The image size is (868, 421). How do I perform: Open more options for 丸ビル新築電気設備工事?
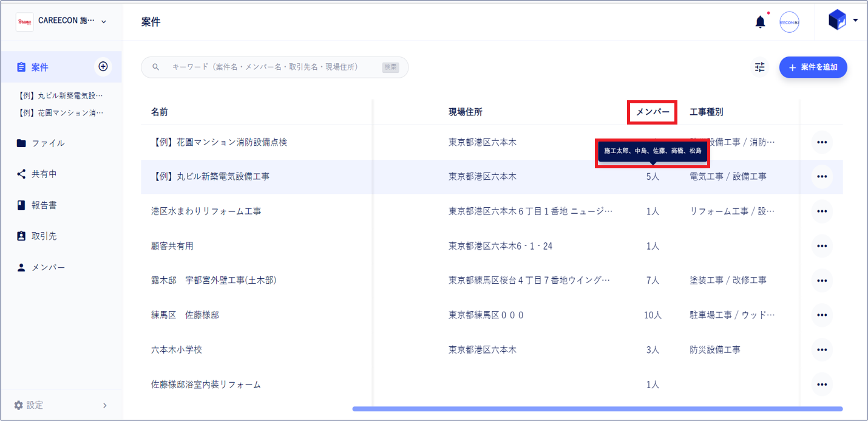pyautogui.click(x=822, y=177)
